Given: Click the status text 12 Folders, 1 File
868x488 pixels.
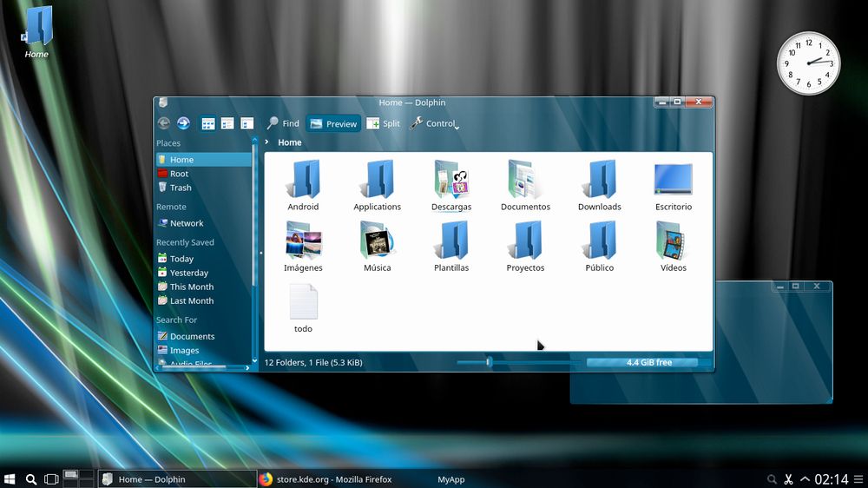Looking at the screenshot, I should point(313,362).
